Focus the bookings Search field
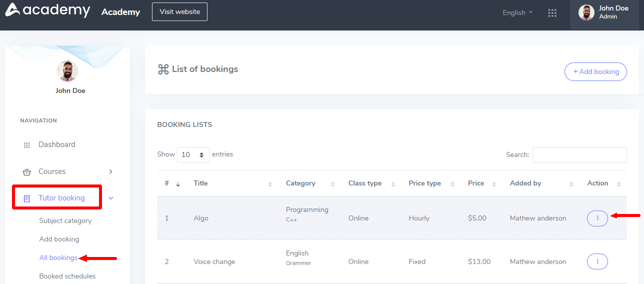The width and height of the screenshot is (644, 284). (579, 155)
